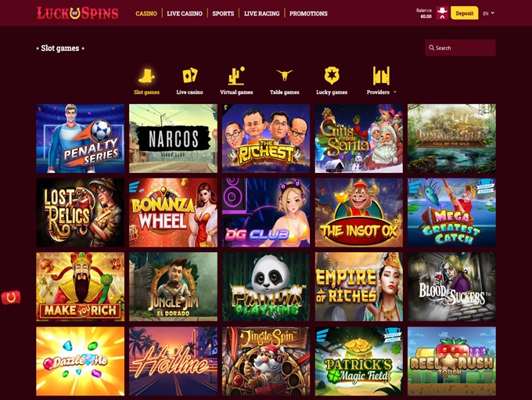Switch to the Live Racing tab
The height and width of the screenshot is (400, 532).
pyautogui.click(x=261, y=13)
